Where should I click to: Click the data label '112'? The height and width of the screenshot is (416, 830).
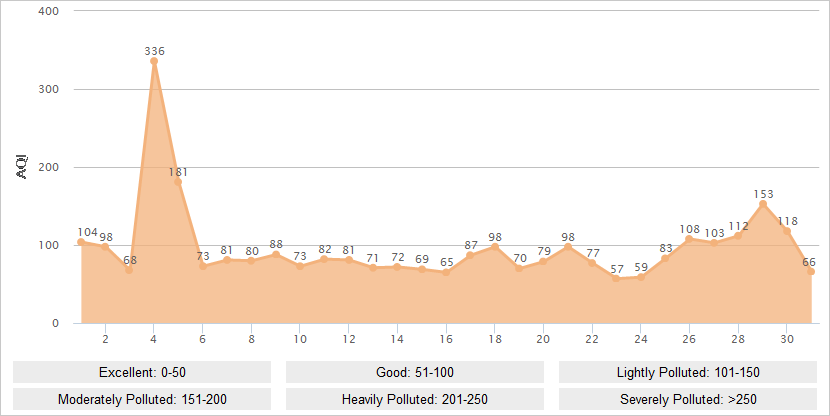[738, 226]
